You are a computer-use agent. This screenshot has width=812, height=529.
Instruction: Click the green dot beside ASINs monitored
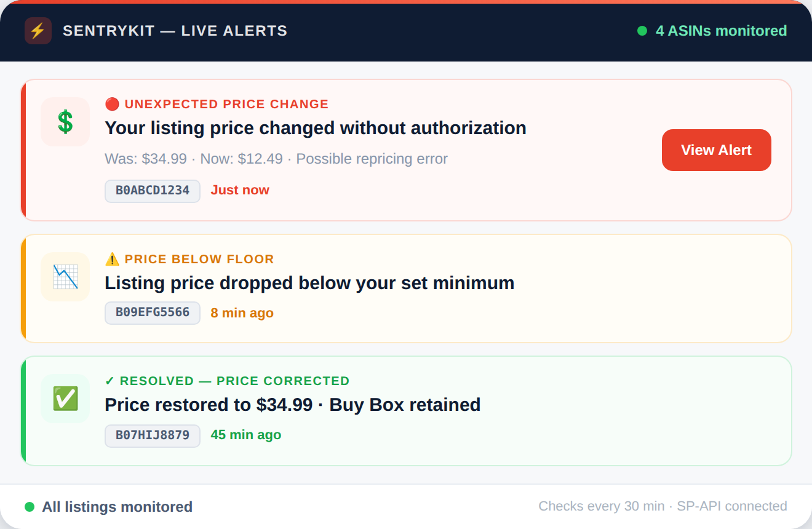642,31
